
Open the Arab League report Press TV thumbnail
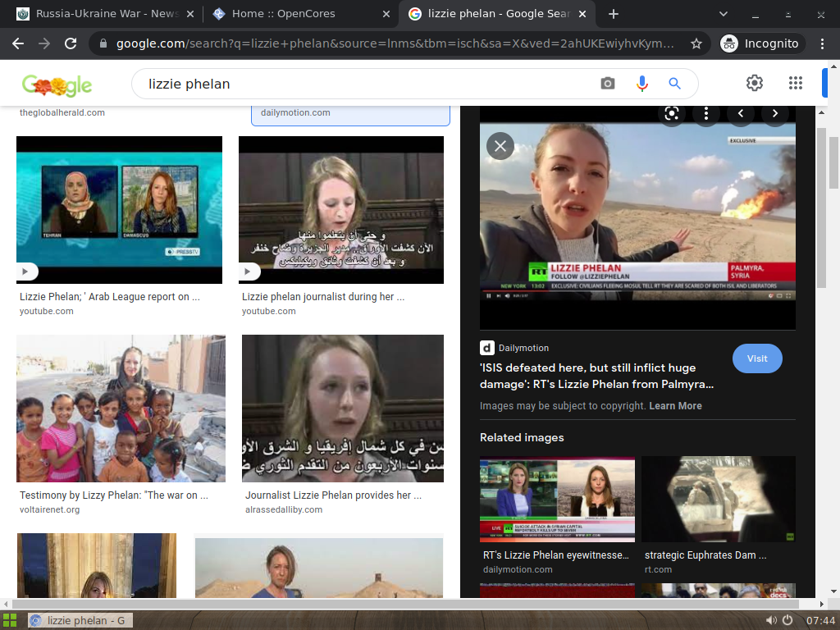pos(119,209)
